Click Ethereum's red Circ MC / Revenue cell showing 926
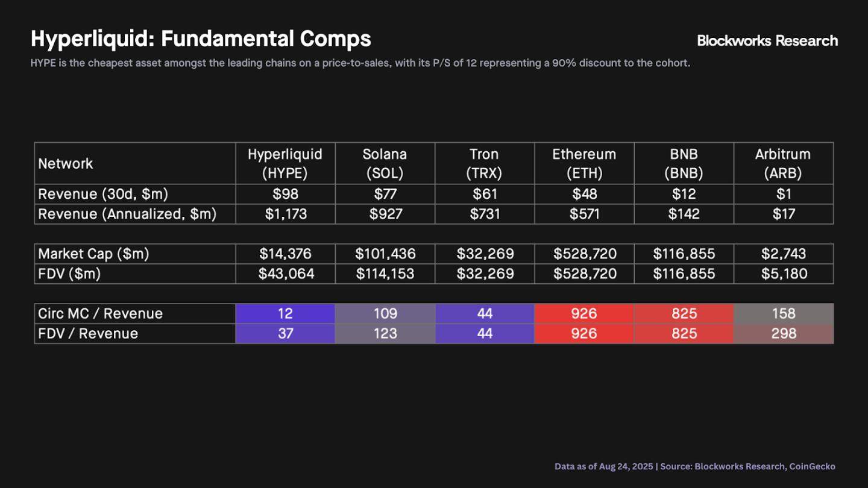Image resolution: width=868 pixels, height=488 pixels. pyautogui.click(x=584, y=314)
